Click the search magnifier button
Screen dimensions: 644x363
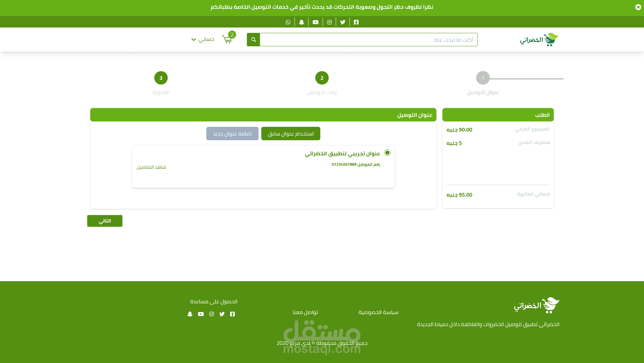tap(253, 40)
